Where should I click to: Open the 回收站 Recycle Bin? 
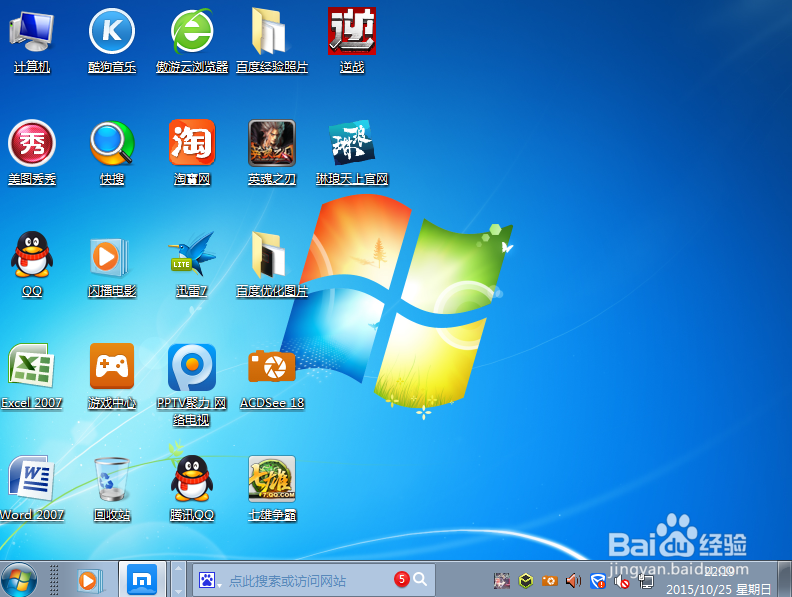coord(112,479)
